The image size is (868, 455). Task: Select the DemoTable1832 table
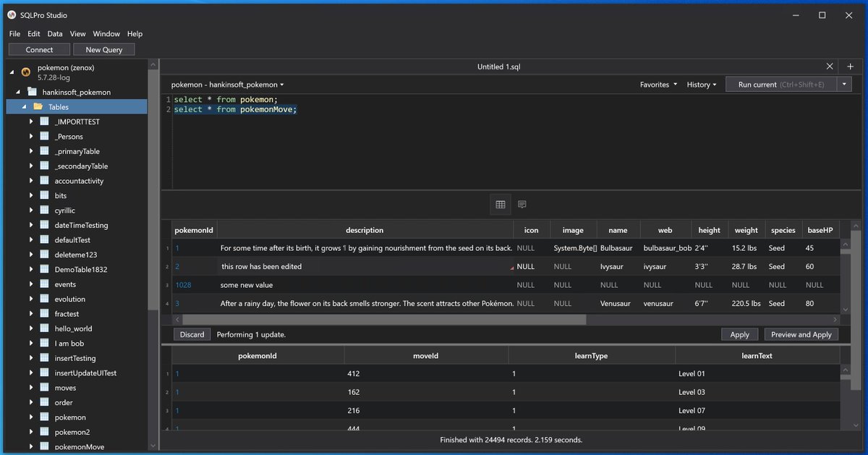(80, 269)
